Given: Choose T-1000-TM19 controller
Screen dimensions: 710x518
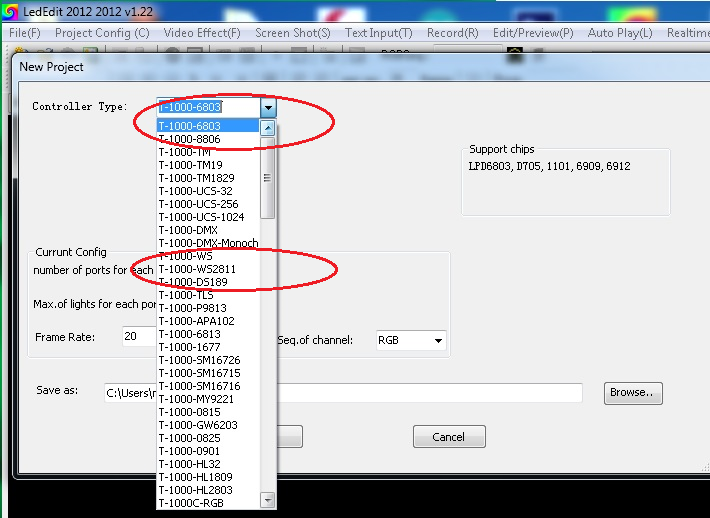Looking at the screenshot, I should (208, 165).
